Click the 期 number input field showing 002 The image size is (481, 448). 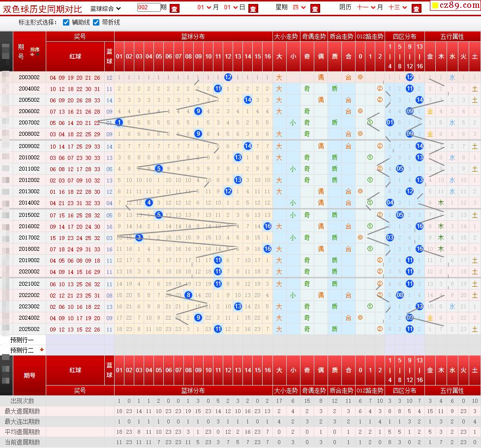(149, 7)
